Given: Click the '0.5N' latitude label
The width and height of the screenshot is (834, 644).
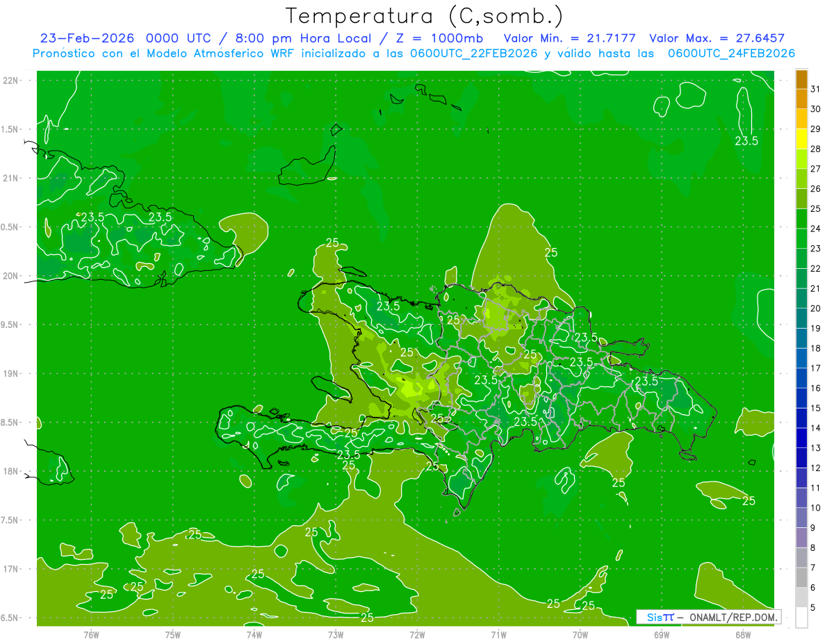Looking at the screenshot, I should tap(10, 227).
